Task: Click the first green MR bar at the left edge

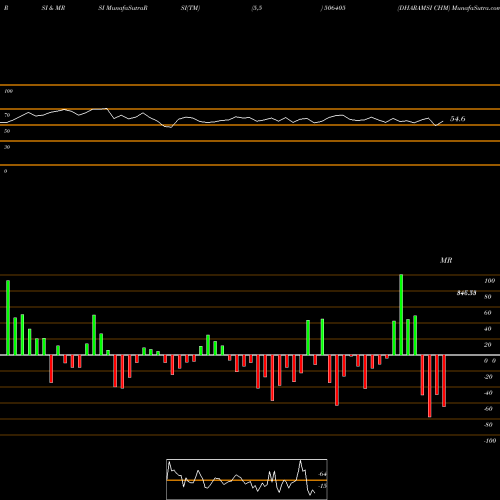Action: [8, 318]
